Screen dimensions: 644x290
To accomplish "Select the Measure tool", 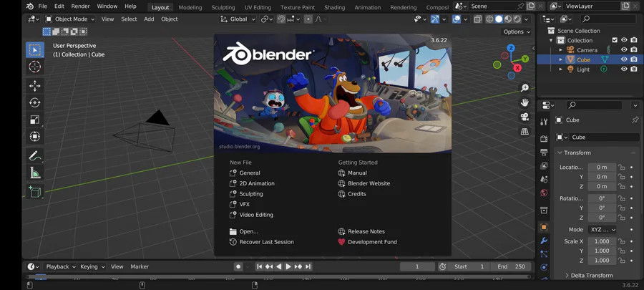I will pos(35,173).
